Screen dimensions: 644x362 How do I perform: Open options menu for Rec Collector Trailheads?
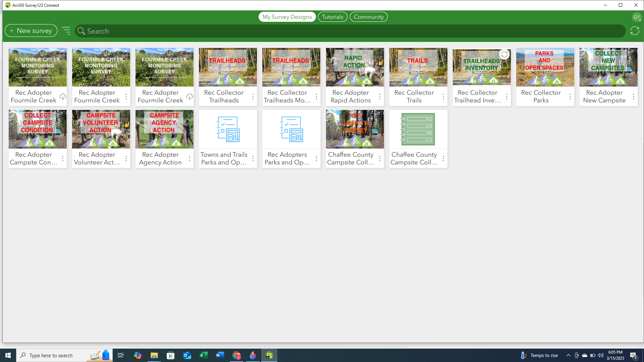pos(253,97)
